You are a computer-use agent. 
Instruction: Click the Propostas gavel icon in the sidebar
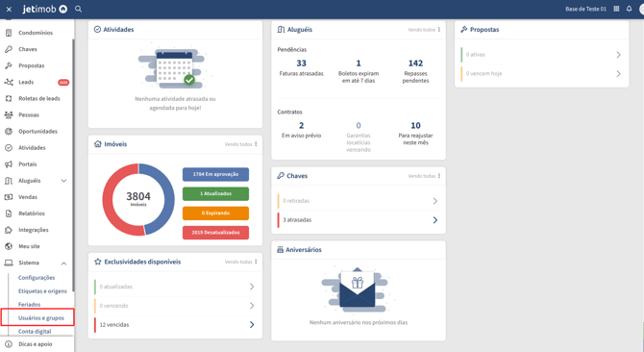(x=9, y=65)
